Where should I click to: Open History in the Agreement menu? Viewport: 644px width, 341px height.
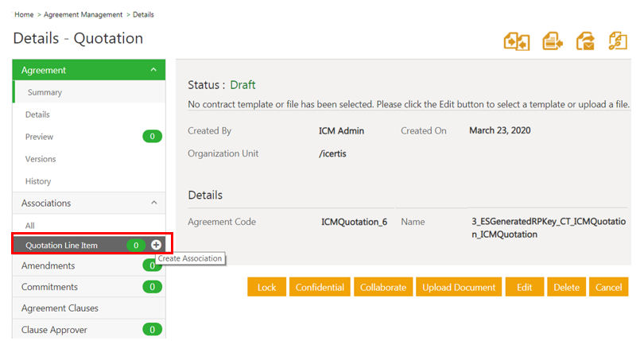[x=38, y=181]
